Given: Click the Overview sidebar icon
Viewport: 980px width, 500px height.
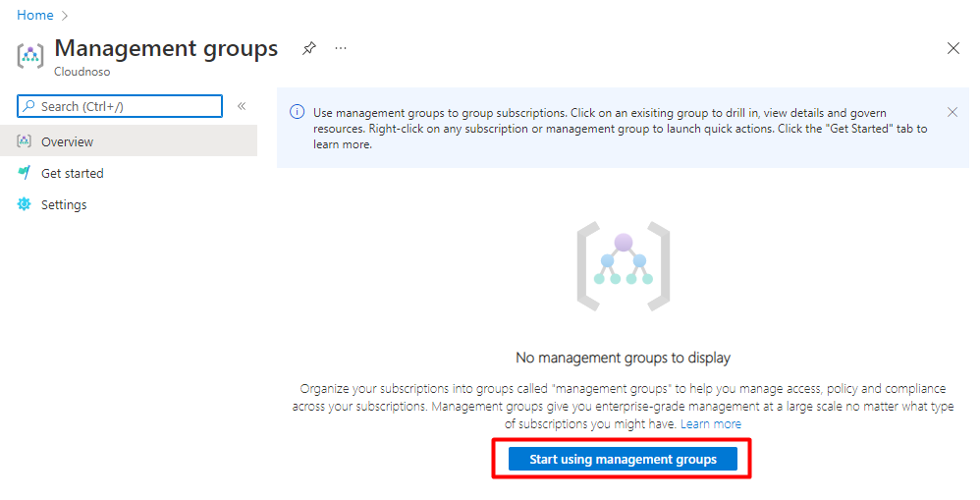Looking at the screenshot, I should [25, 141].
